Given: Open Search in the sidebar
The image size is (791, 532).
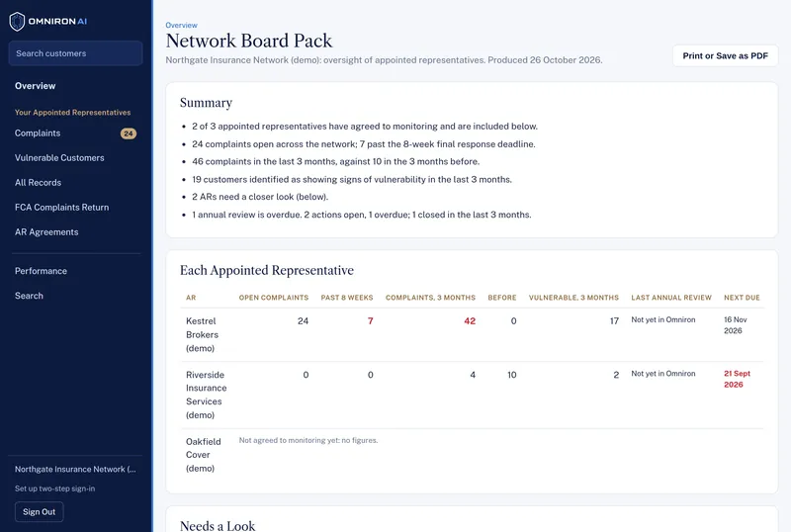Looking at the screenshot, I should [x=29, y=296].
